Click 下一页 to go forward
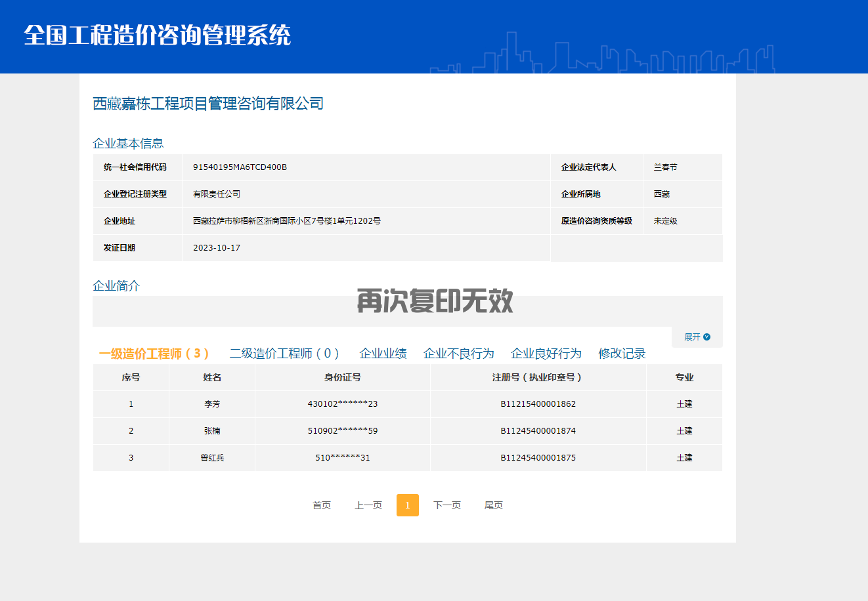The image size is (868, 601). [447, 505]
